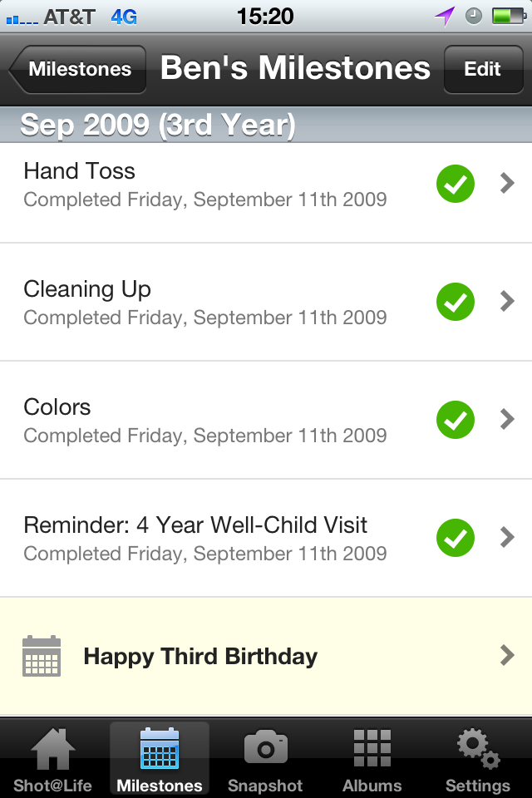Tap the location arrow in status bar

445,16
